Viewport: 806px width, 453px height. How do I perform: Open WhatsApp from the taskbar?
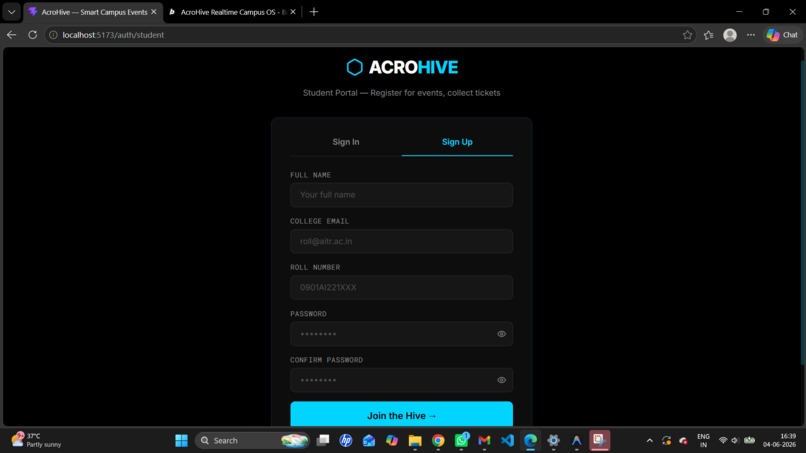pyautogui.click(x=462, y=440)
